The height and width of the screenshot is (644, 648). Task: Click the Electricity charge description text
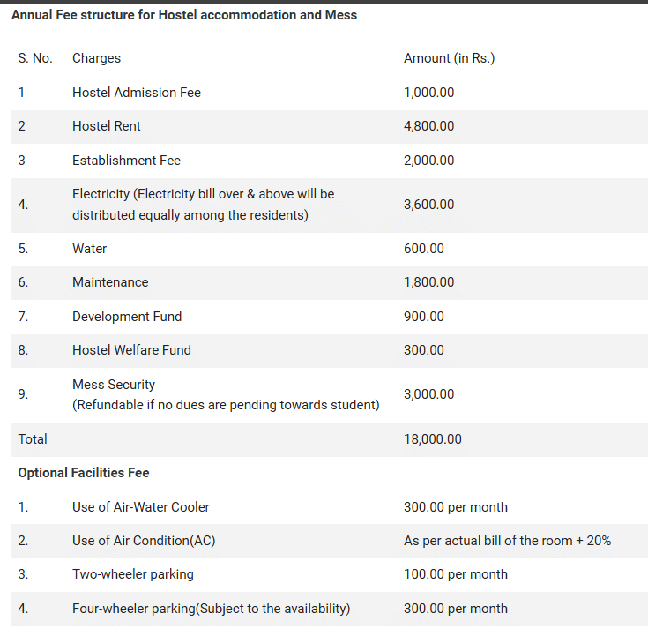pyautogui.click(x=203, y=204)
